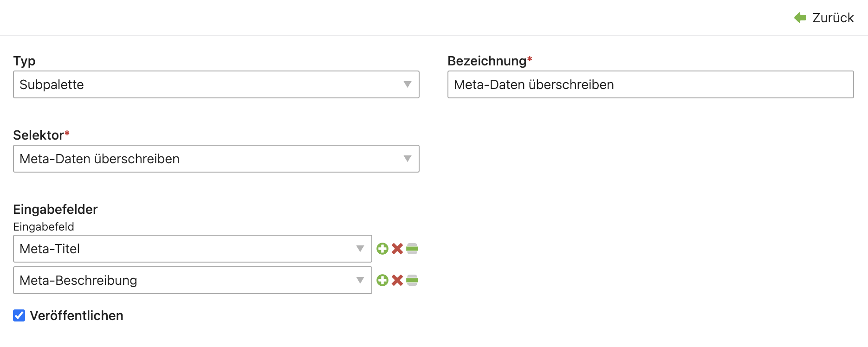Screen dimensions: 868x347
Task: Go back via the Zurück link text
Action: pos(833,18)
